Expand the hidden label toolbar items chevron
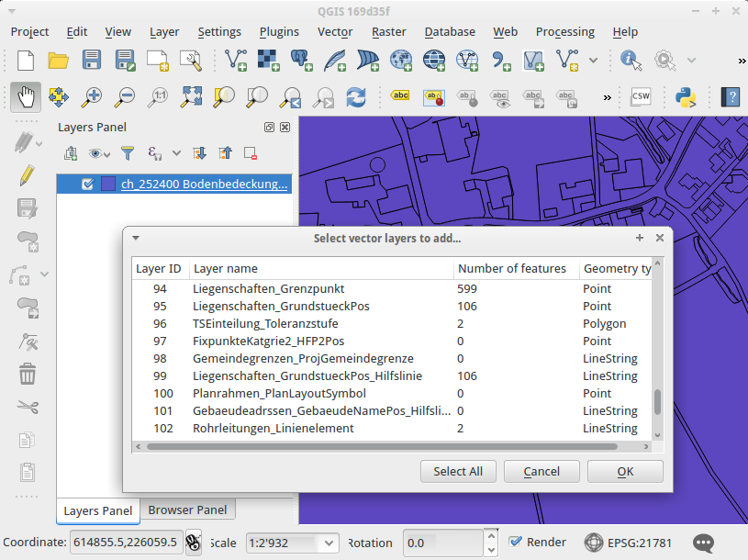Image resolution: width=748 pixels, height=560 pixels. (607, 97)
